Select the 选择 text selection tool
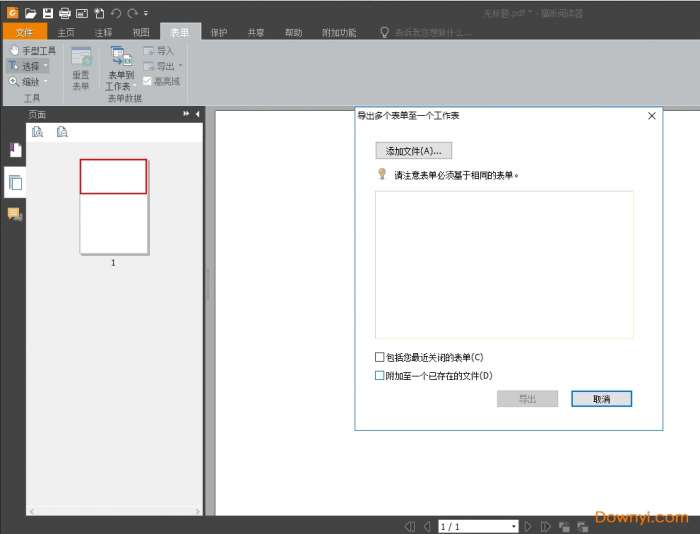The height and width of the screenshot is (534, 700). pos(25,66)
